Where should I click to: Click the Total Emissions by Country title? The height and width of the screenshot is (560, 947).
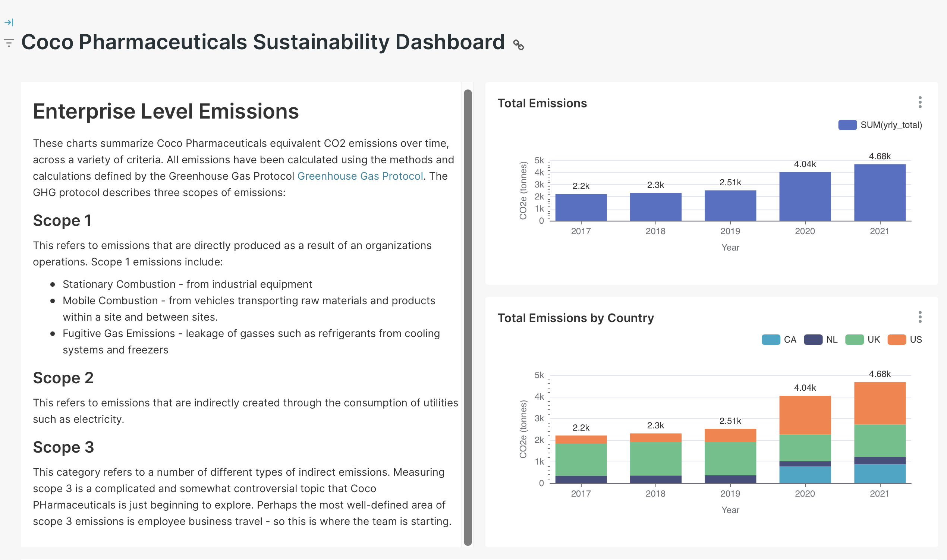(x=576, y=318)
